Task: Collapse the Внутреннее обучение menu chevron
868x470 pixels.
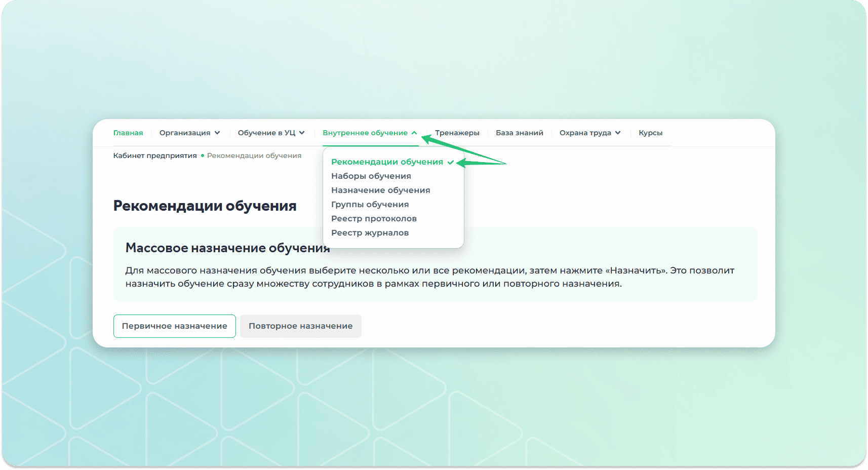Action: click(414, 133)
